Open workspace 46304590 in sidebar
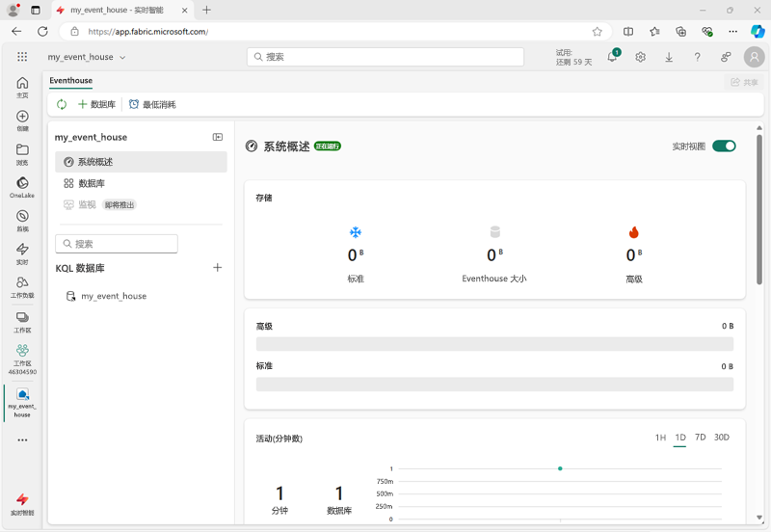Viewport: 771px width, 532px height. click(x=22, y=359)
